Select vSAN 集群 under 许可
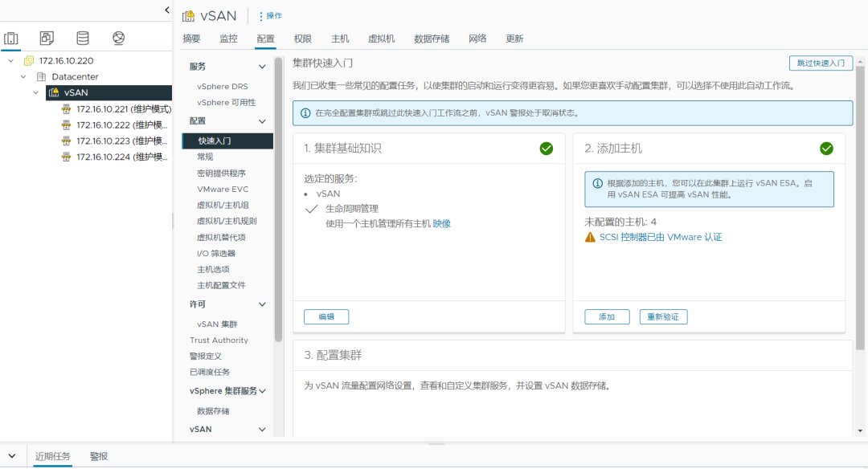Image resolution: width=868 pixels, height=469 pixels. tap(217, 324)
